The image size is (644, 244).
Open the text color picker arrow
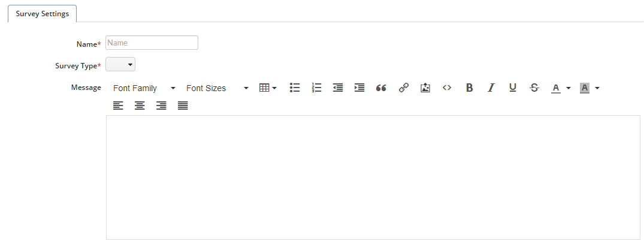(569, 88)
